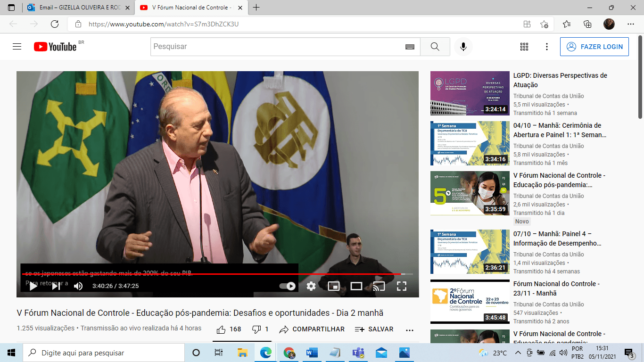644x362 pixels.
Task: Open the LGPD video thumbnail
Action: pyautogui.click(x=470, y=93)
